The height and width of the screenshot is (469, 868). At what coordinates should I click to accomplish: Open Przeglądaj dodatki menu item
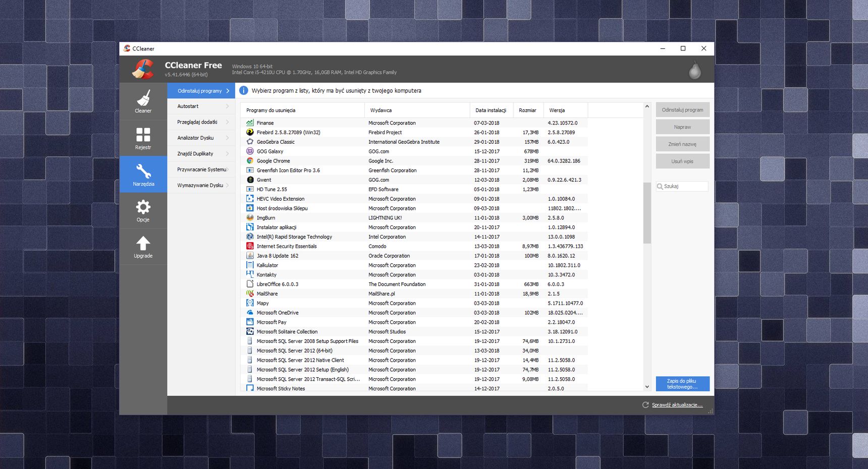tap(201, 122)
